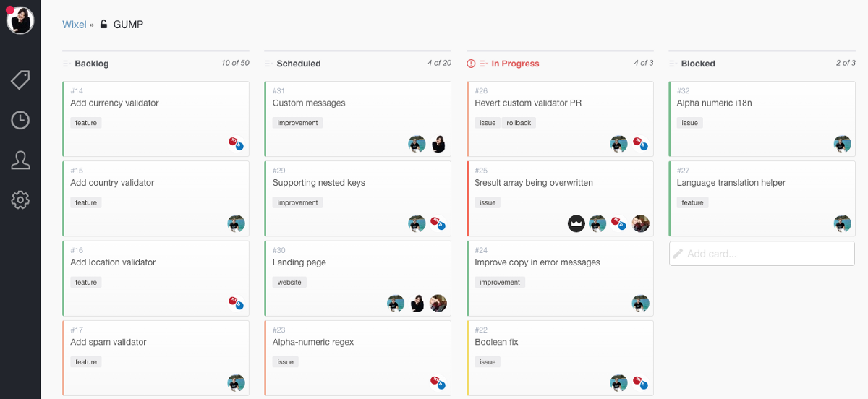Click the Add card input field
868x399 pixels.
tap(762, 254)
